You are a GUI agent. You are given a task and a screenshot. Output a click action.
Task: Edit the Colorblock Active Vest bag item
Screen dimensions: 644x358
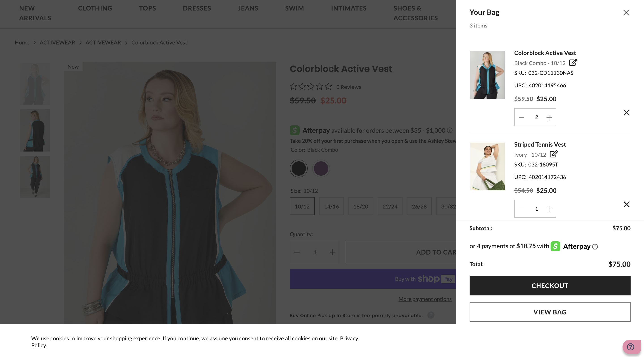573,62
